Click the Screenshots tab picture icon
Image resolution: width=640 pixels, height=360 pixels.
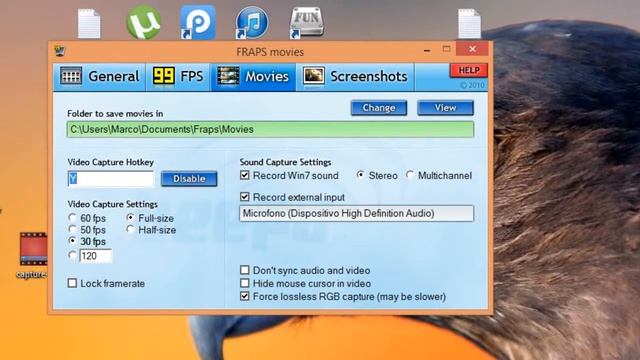tap(313, 76)
